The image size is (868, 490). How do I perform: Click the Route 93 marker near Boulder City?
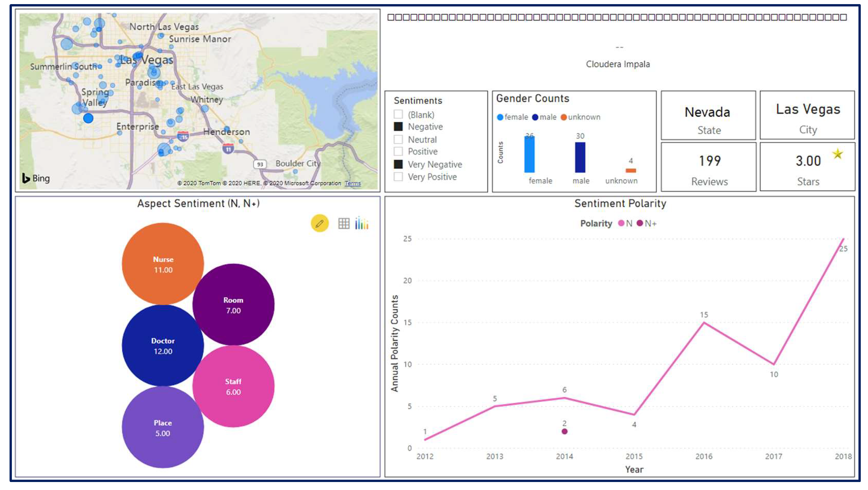tap(260, 164)
